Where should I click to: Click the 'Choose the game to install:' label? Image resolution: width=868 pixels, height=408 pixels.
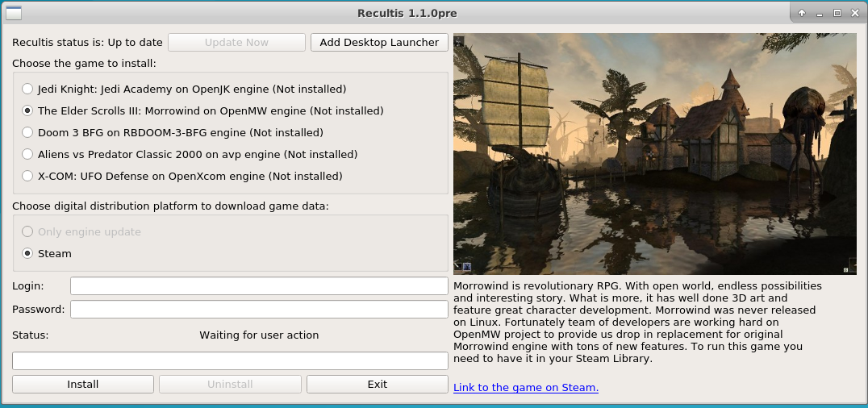click(84, 63)
